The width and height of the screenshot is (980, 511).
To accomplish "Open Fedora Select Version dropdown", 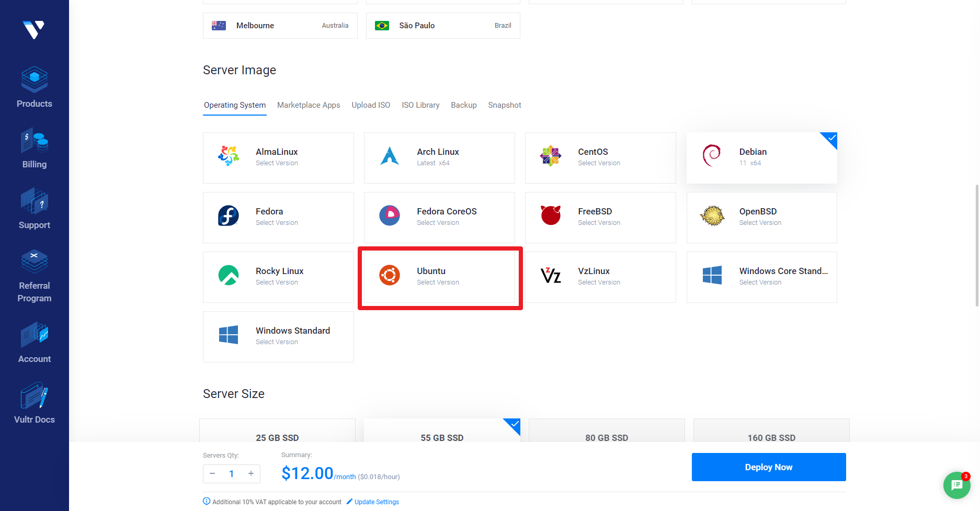I will 277,223.
